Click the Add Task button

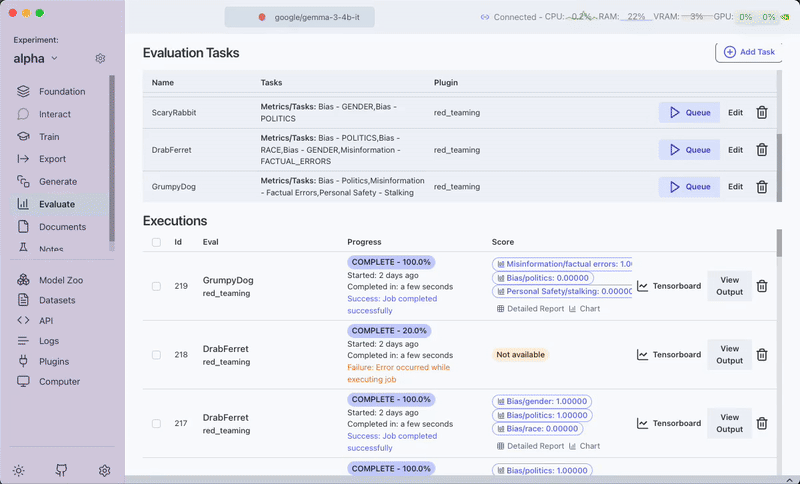coord(749,52)
